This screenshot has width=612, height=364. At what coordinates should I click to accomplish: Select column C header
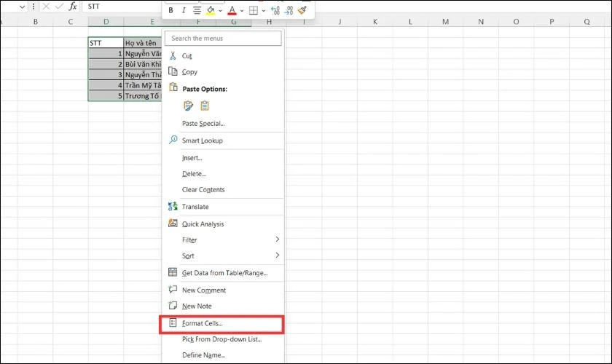click(71, 22)
